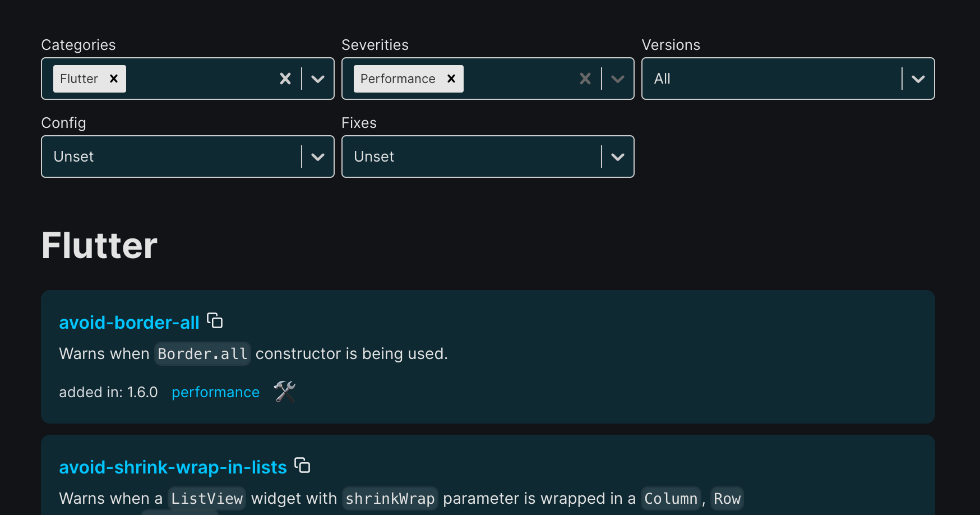This screenshot has height=515, width=980.
Task: Clear all selected Severities
Action: (585, 79)
